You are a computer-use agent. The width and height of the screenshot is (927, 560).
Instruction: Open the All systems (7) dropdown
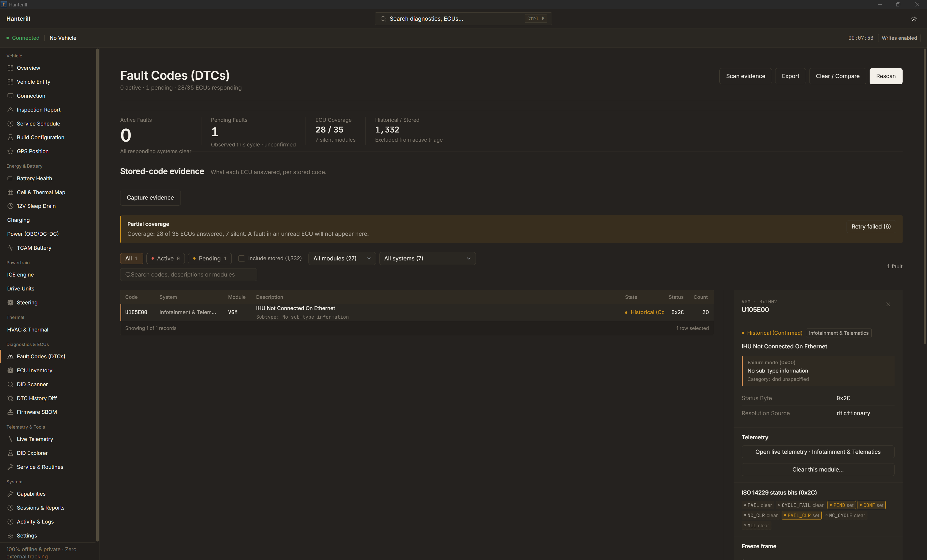(427, 258)
